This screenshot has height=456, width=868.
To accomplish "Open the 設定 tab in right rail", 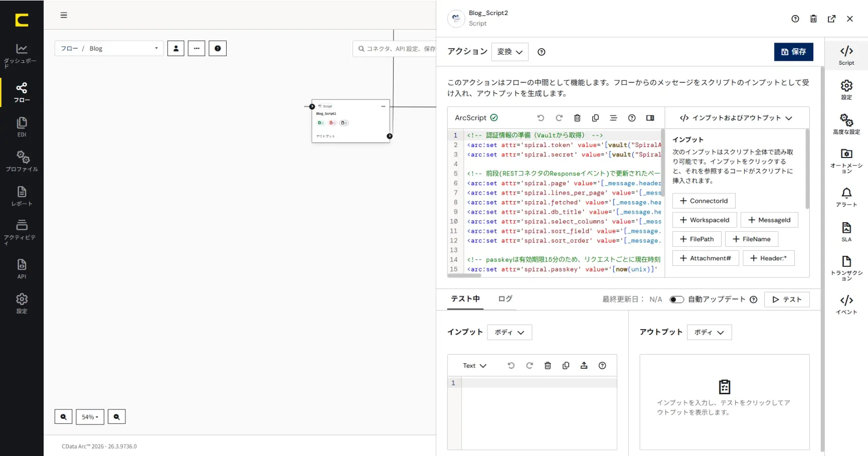I will (x=846, y=90).
